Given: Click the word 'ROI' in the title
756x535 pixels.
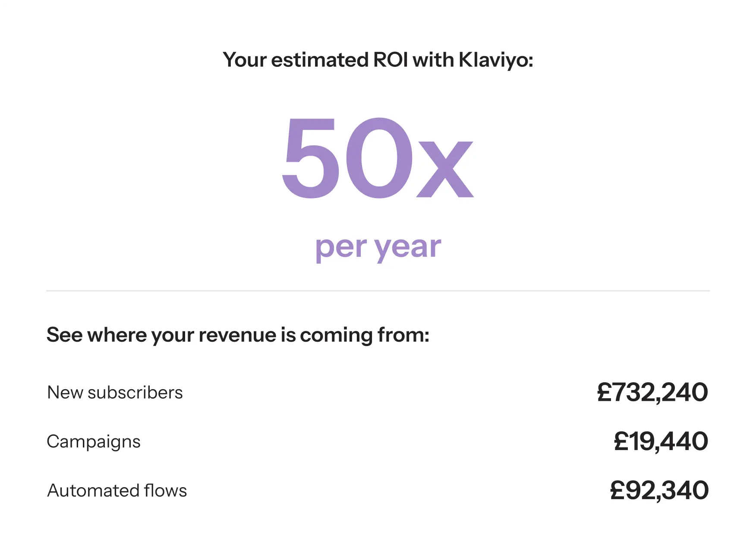Looking at the screenshot, I should pos(390,60).
